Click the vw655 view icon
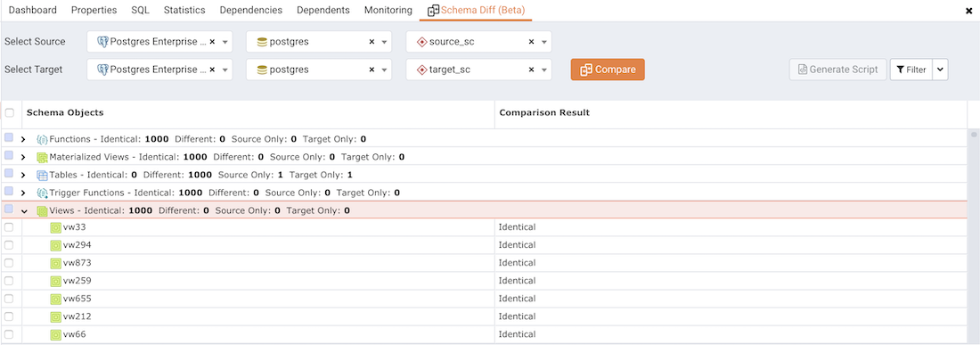The height and width of the screenshot is (345, 980). pyautogui.click(x=55, y=300)
